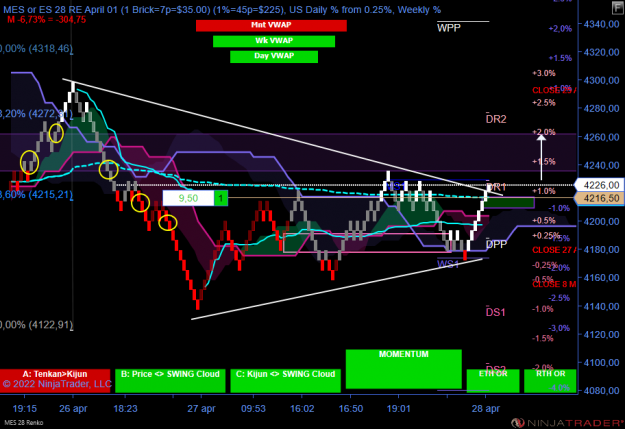Click the WS1 pivot label

point(448,264)
